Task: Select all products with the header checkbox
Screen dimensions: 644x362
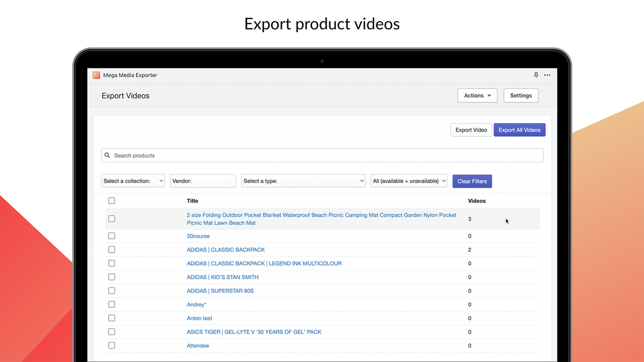Action: click(111, 200)
